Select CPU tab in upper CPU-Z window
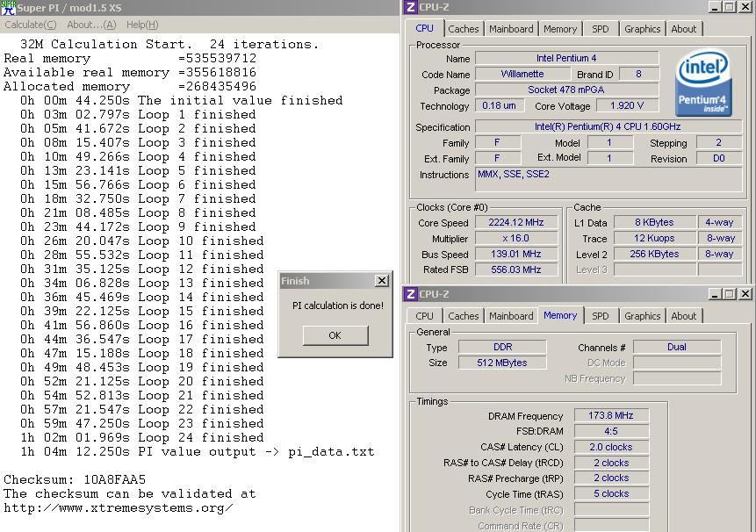This screenshot has height=532, width=756. (424, 28)
